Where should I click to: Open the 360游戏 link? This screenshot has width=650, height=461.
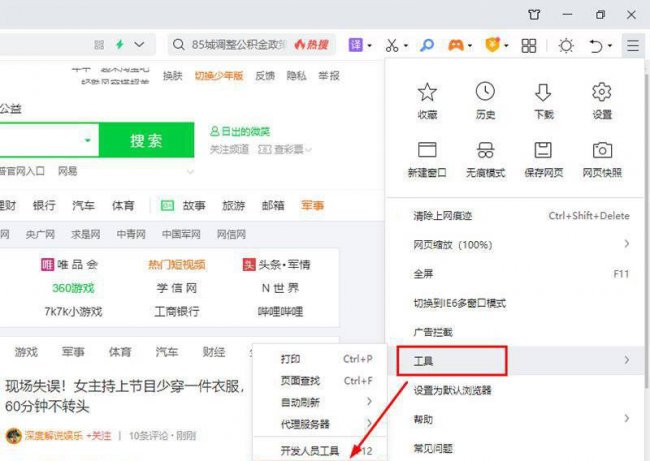point(73,288)
